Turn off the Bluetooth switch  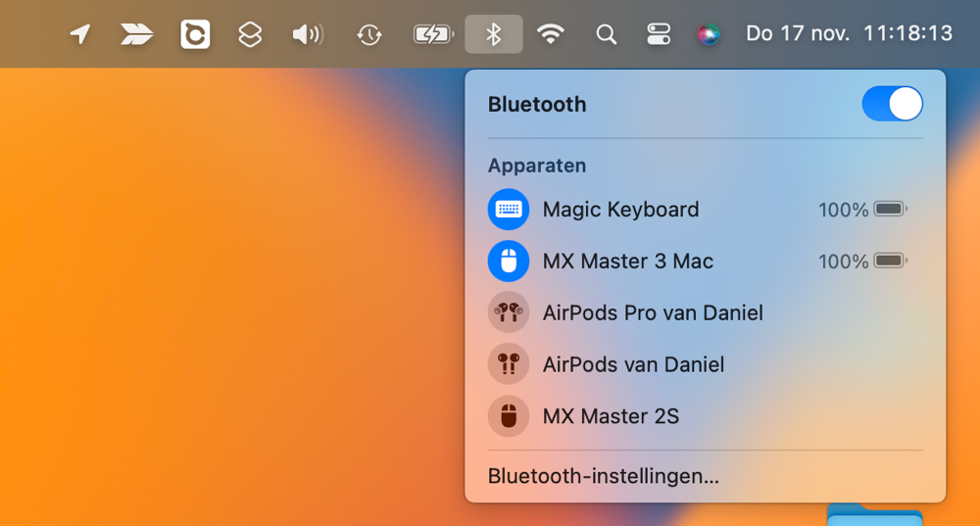tap(892, 104)
